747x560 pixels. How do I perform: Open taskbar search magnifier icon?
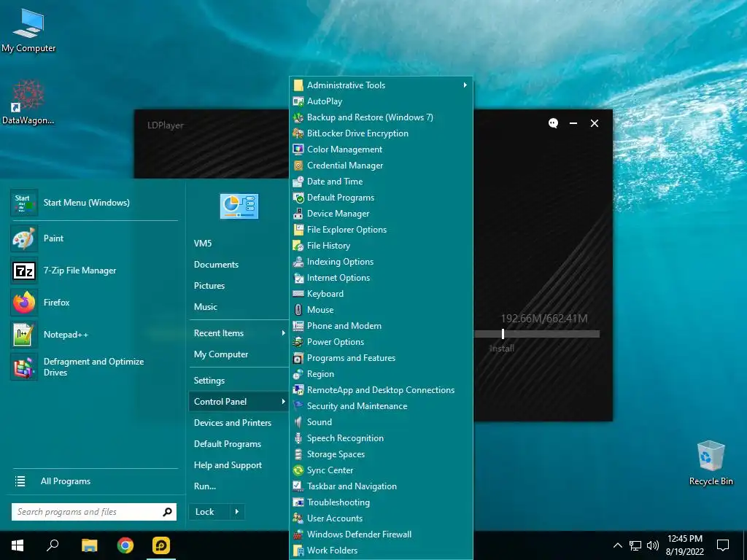(x=53, y=545)
